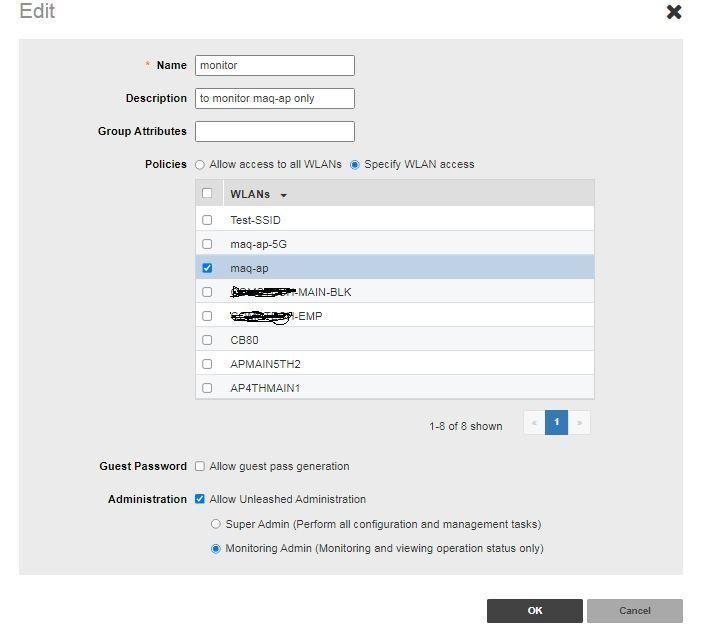Focus the Group Attributes field

click(275, 131)
